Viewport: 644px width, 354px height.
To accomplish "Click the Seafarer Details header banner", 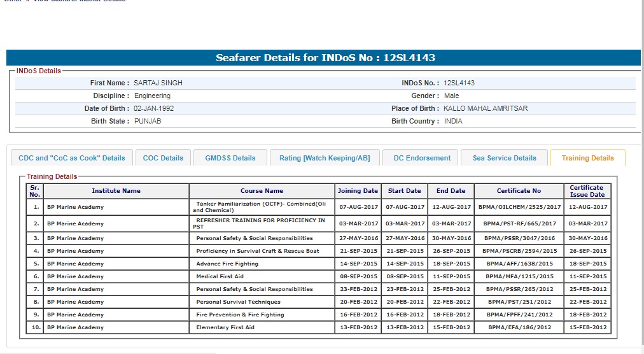I will point(325,58).
